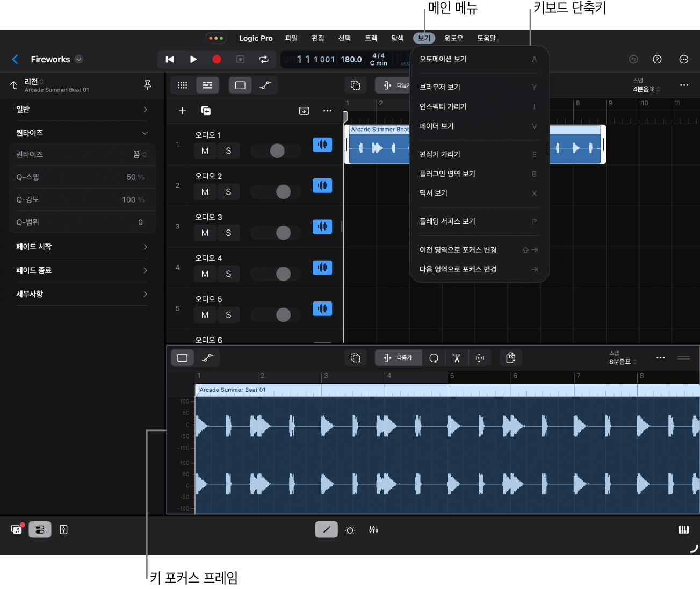Click the red Record button
The height and width of the screenshot is (589, 700).
(x=217, y=60)
